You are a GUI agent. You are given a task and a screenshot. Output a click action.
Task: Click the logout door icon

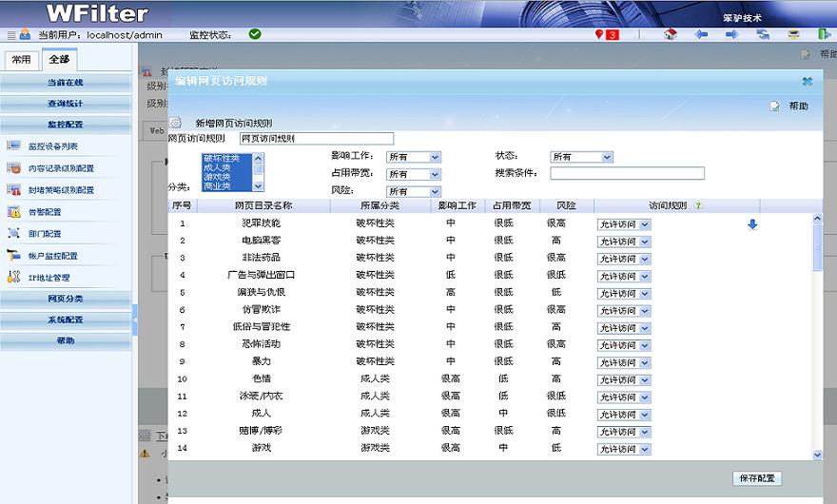click(824, 34)
